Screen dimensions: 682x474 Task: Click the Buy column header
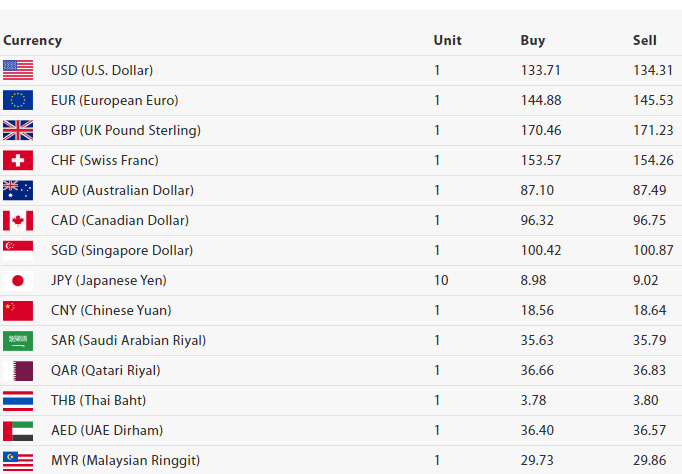click(533, 41)
